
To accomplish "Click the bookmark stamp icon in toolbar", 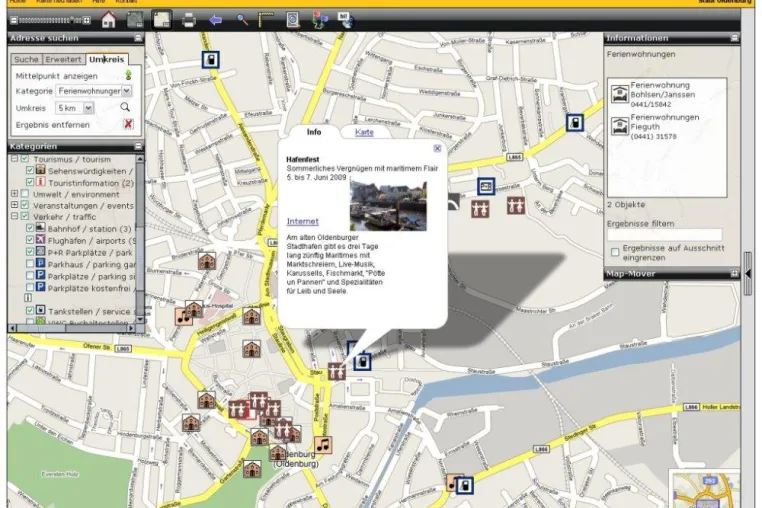I will [293, 20].
